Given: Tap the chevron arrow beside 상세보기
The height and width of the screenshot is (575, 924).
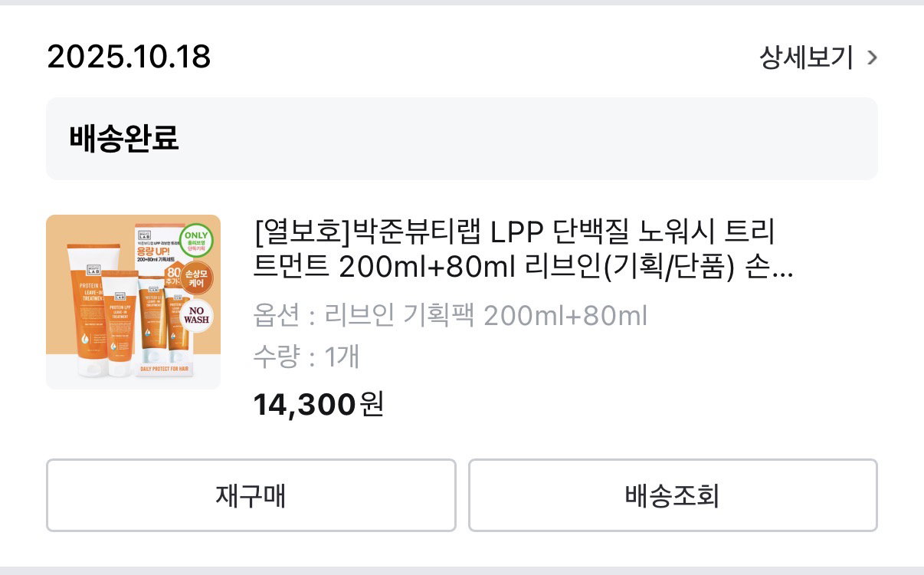Looking at the screenshot, I should click(871, 58).
